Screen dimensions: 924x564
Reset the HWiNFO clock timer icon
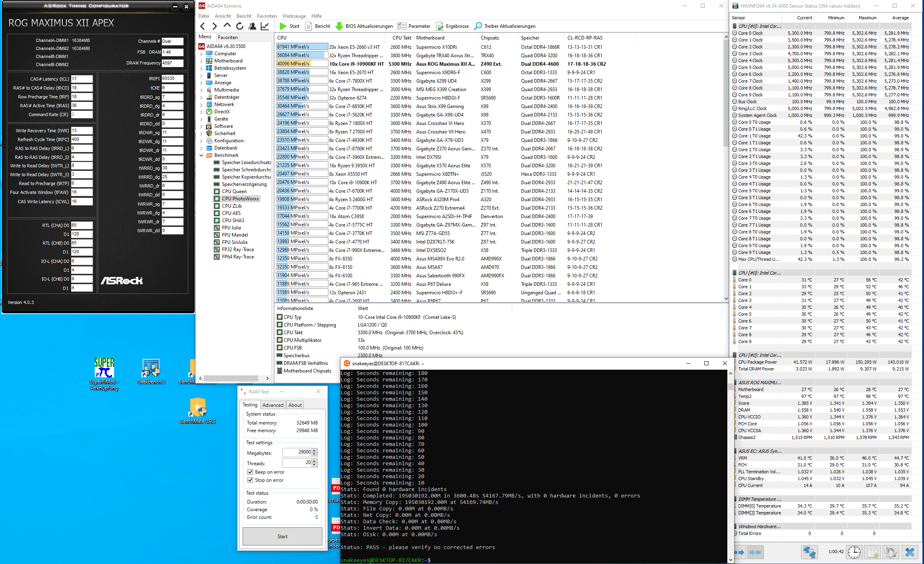pos(854,552)
